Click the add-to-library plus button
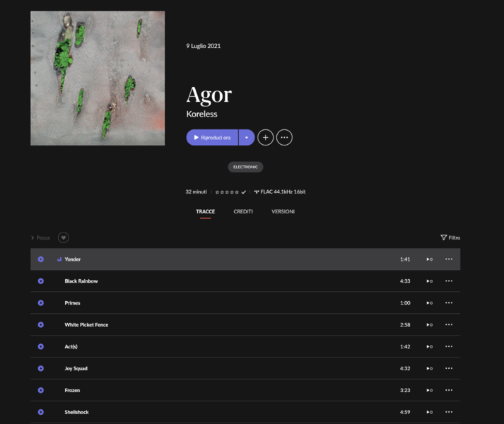 pyautogui.click(x=265, y=137)
